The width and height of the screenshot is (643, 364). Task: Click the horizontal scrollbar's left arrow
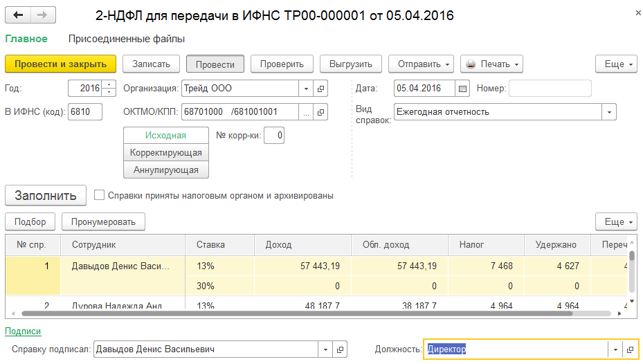coord(13,313)
